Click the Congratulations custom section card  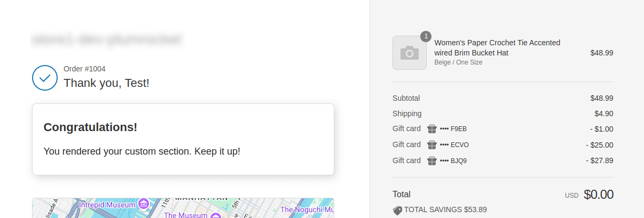click(x=183, y=139)
